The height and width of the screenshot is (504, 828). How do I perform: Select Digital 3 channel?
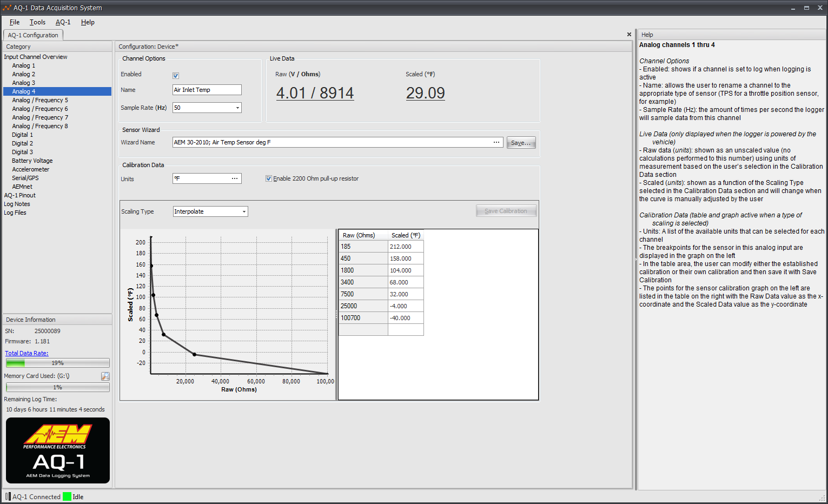23,152
